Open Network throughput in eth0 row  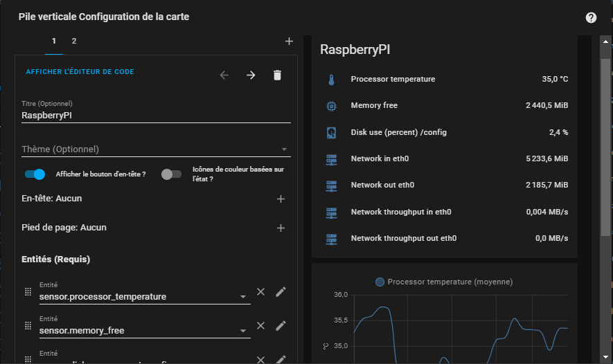coord(445,212)
